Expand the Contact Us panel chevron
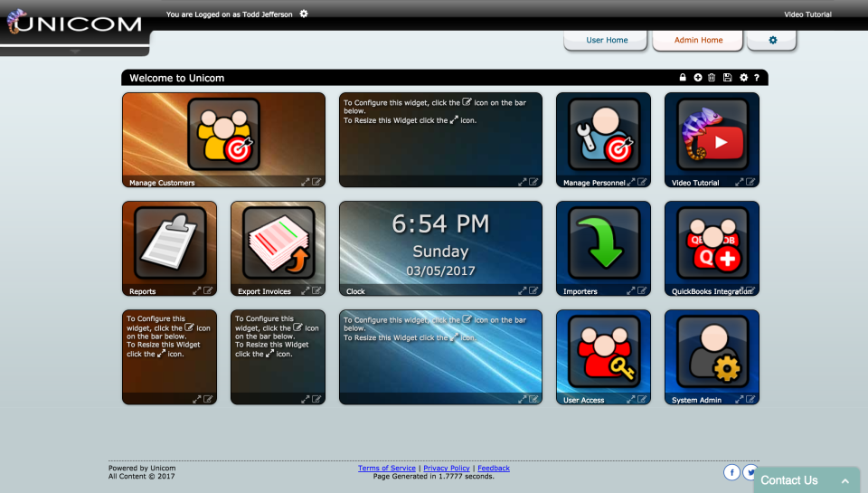 pyautogui.click(x=845, y=481)
